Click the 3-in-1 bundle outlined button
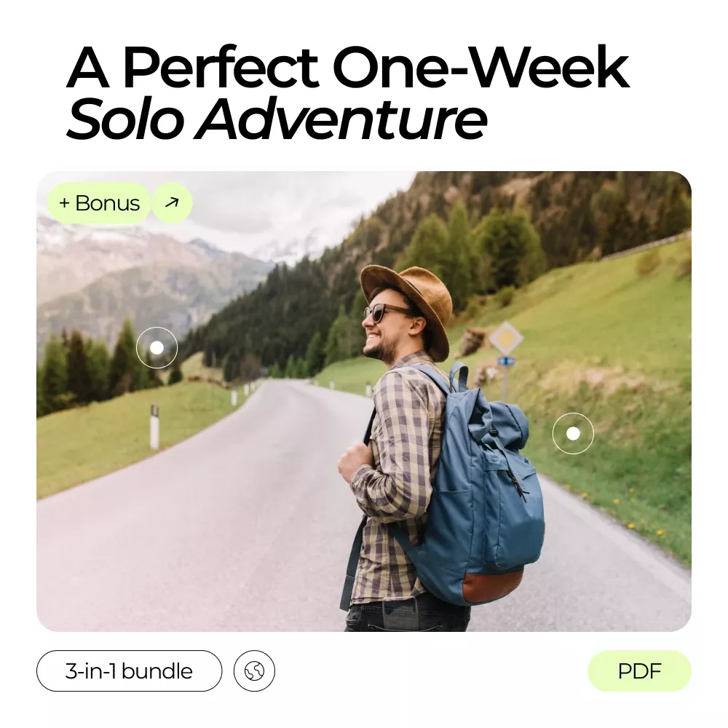This screenshot has width=728, height=728. (129, 671)
